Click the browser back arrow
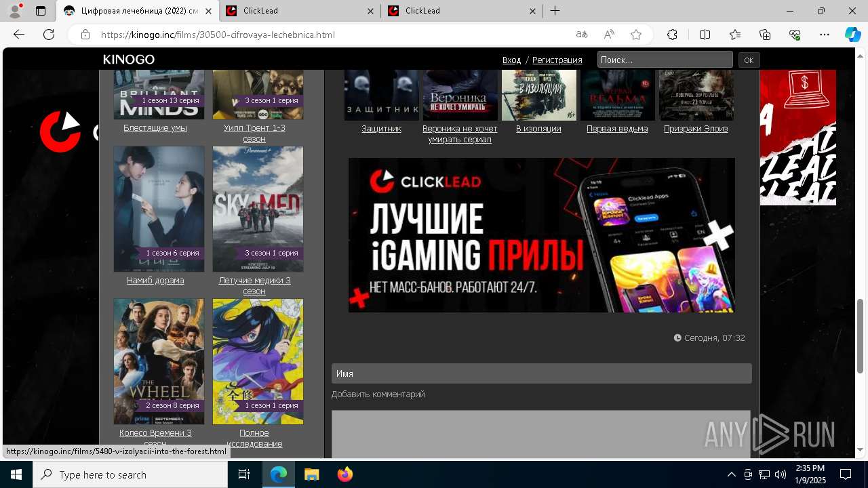This screenshot has width=868, height=488. tap(19, 35)
